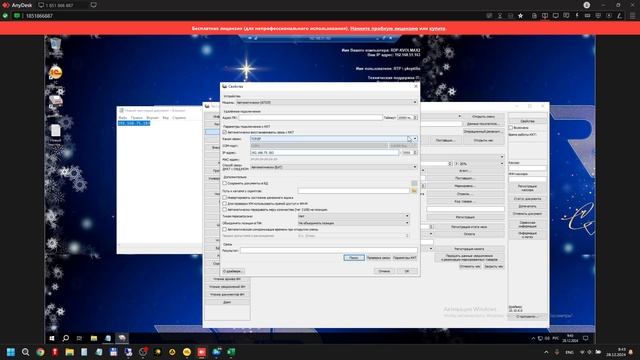Open the Файл menu in Notepad
640x360 pixels.
pos(122,118)
